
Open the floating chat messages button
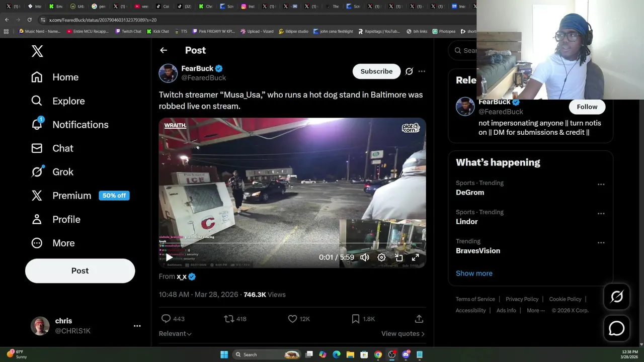coord(616,328)
